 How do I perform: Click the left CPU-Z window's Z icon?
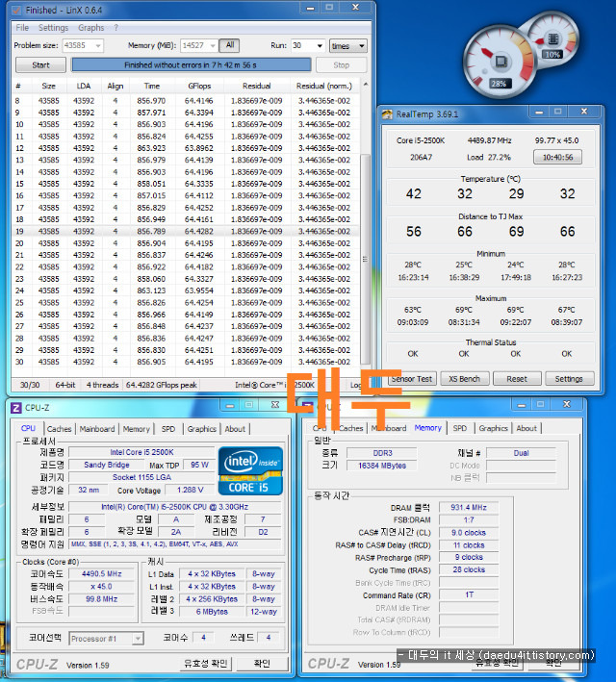16,408
